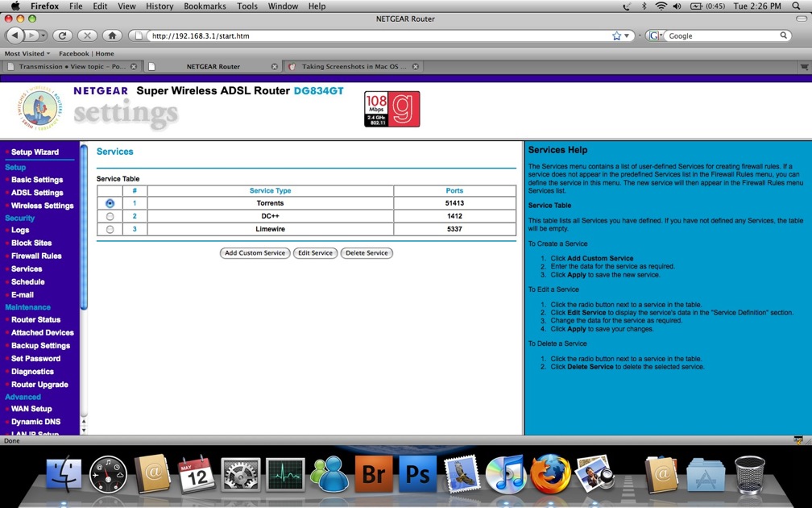Click the URL address field
Viewport: 812px width, 508px height.
tap(379, 35)
